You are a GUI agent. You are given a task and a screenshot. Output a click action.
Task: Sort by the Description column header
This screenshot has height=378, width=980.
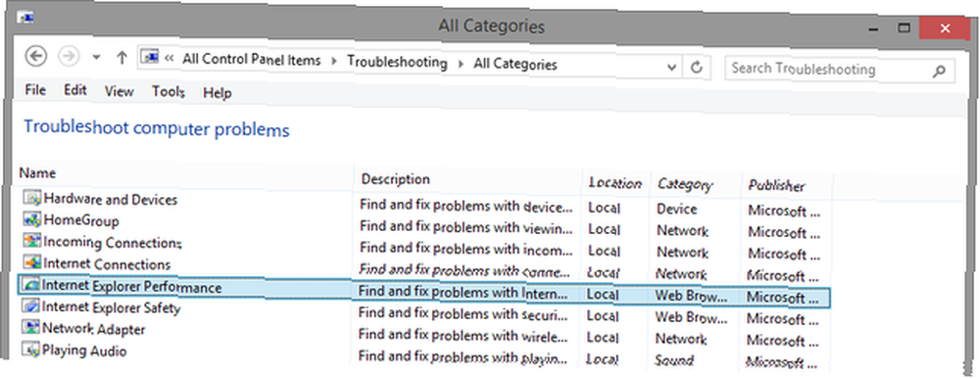click(396, 179)
